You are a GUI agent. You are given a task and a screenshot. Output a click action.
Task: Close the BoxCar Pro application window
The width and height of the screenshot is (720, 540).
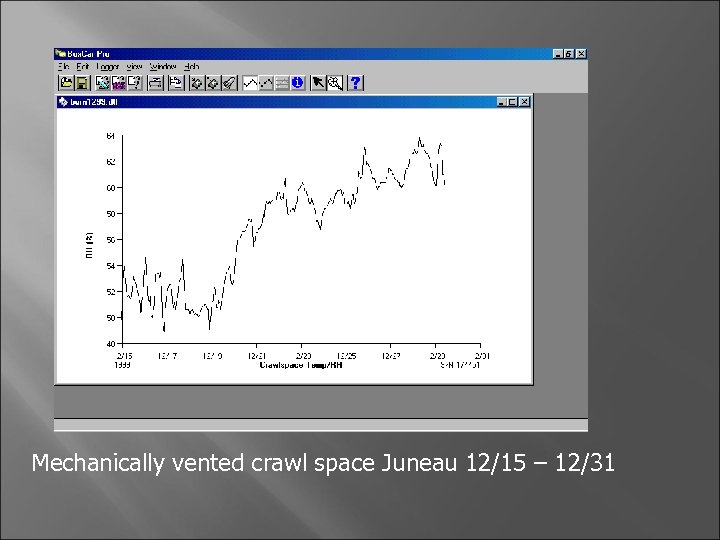(581, 54)
